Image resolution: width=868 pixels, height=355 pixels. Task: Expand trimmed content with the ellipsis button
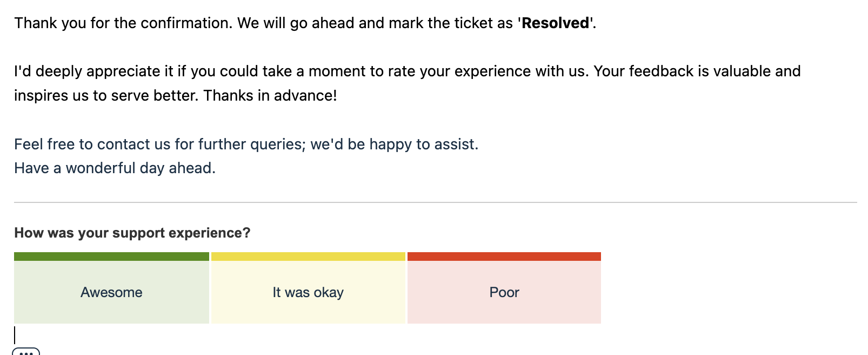(26, 352)
